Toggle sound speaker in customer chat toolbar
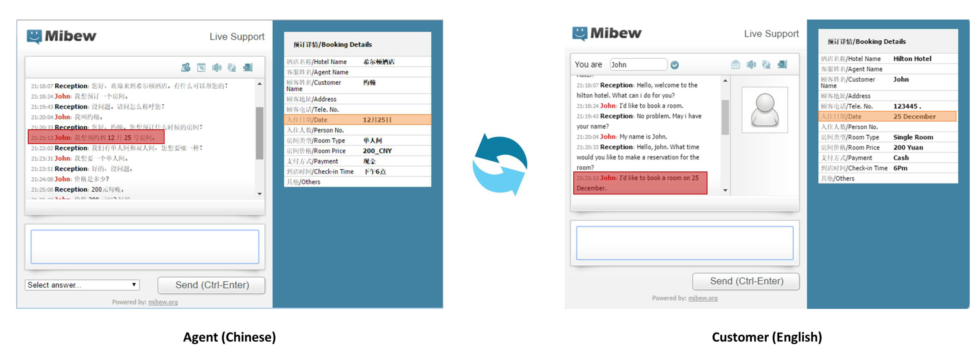 pos(751,65)
